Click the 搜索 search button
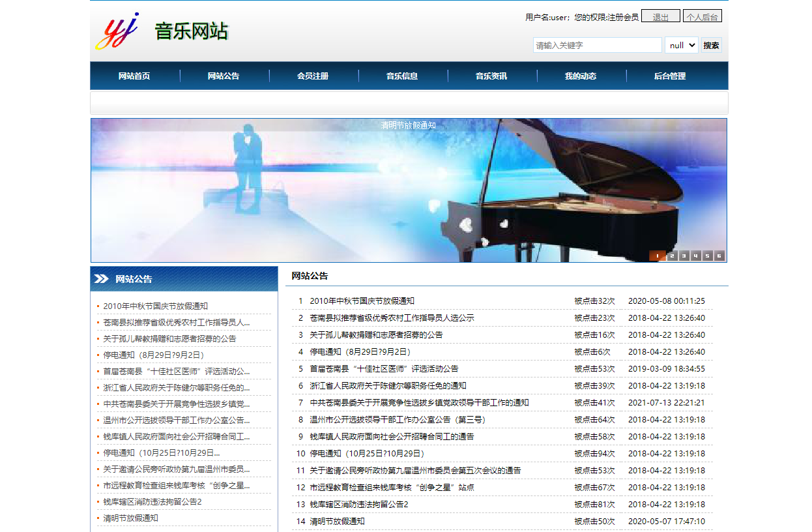This screenshot has height=532, width=812. pyautogui.click(x=711, y=45)
